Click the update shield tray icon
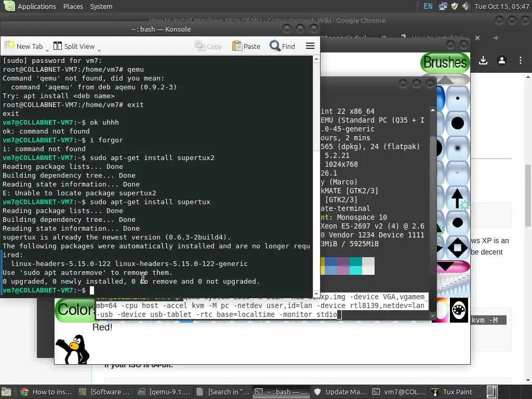Viewport: 532px width, 399px height. click(x=454, y=6)
